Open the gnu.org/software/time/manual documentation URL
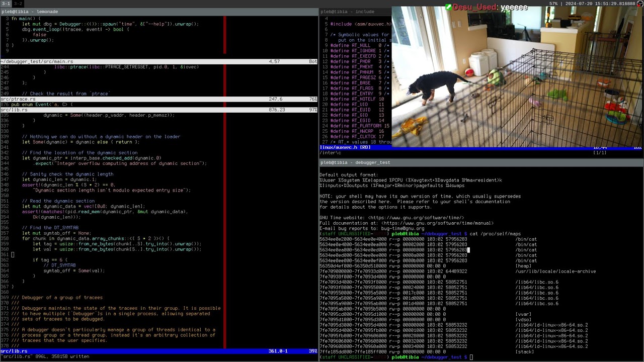This screenshot has height=362, width=644. pos(437,223)
